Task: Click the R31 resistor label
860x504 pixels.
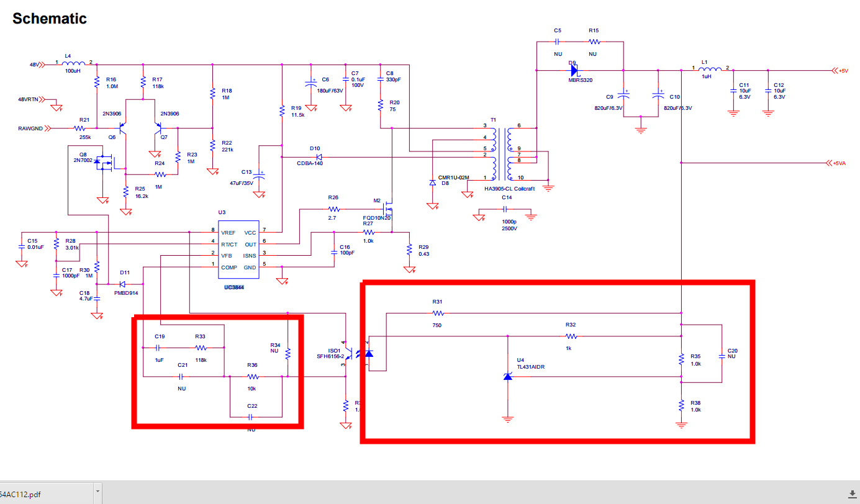Action: pyautogui.click(x=437, y=302)
